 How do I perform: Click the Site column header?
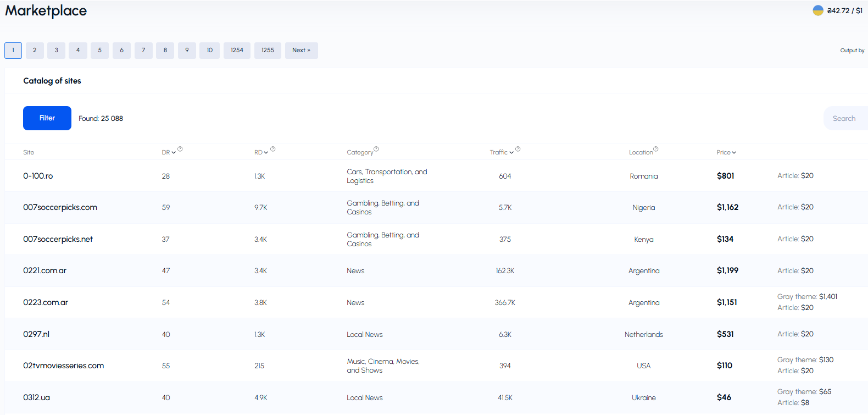[x=29, y=152]
